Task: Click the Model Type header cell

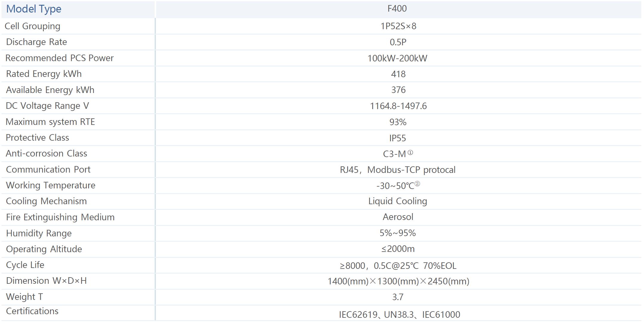Action: 34,9
